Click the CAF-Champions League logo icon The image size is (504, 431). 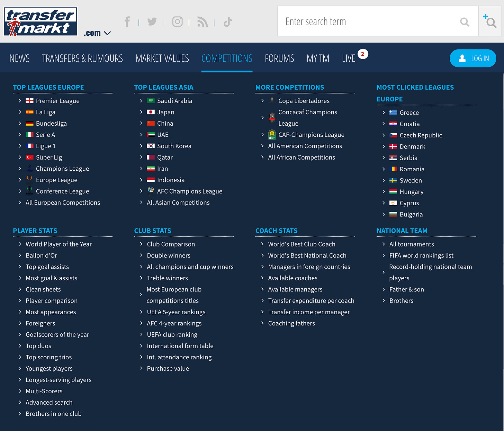pyautogui.click(x=272, y=135)
